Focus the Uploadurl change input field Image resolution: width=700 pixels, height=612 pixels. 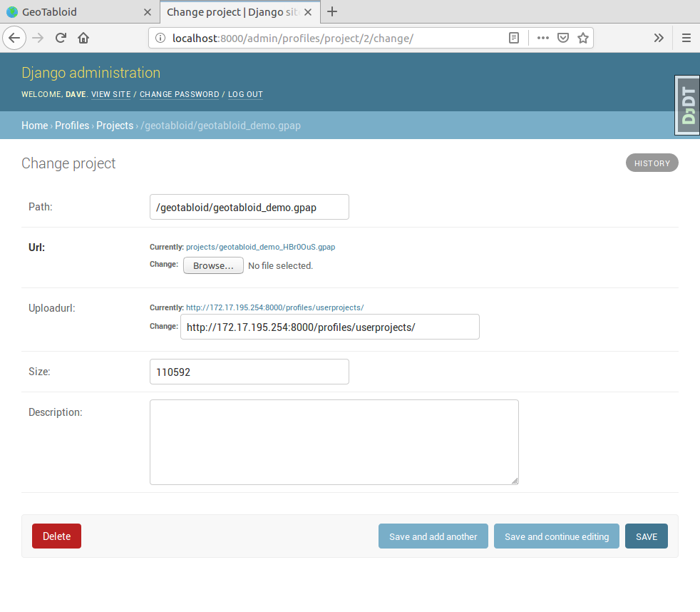coord(330,327)
